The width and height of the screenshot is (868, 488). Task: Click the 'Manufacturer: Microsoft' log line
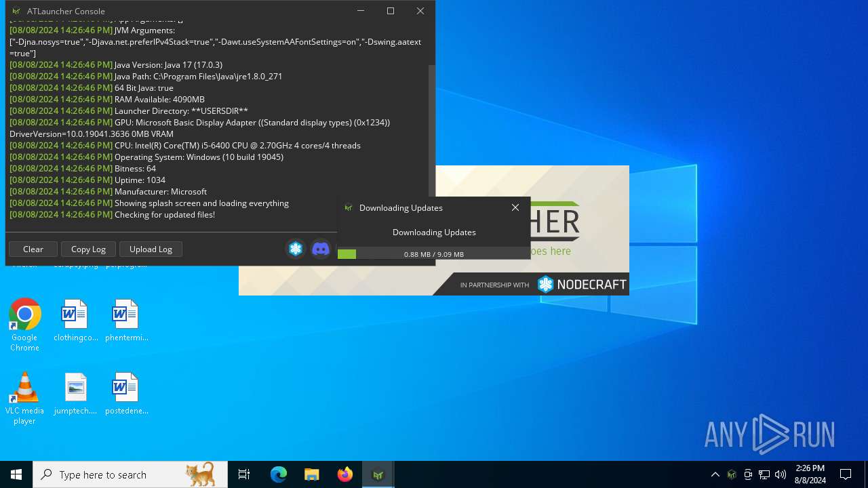tap(108, 192)
